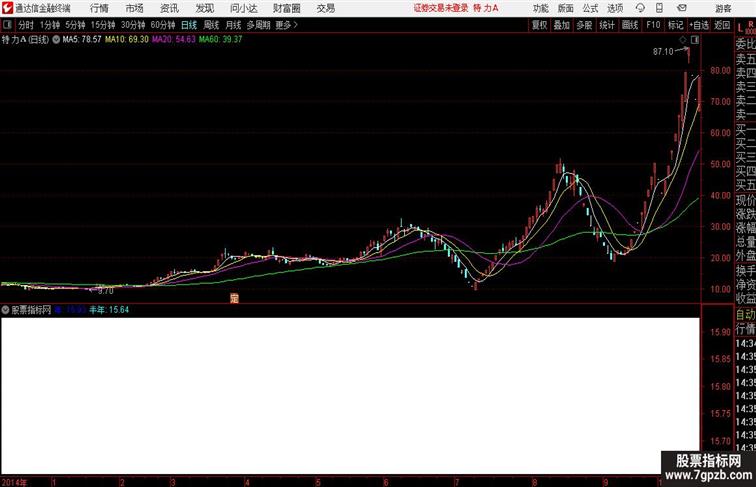Click the 返回 back button
Viewport: 756px width, 487px height.
coord(722,25)
